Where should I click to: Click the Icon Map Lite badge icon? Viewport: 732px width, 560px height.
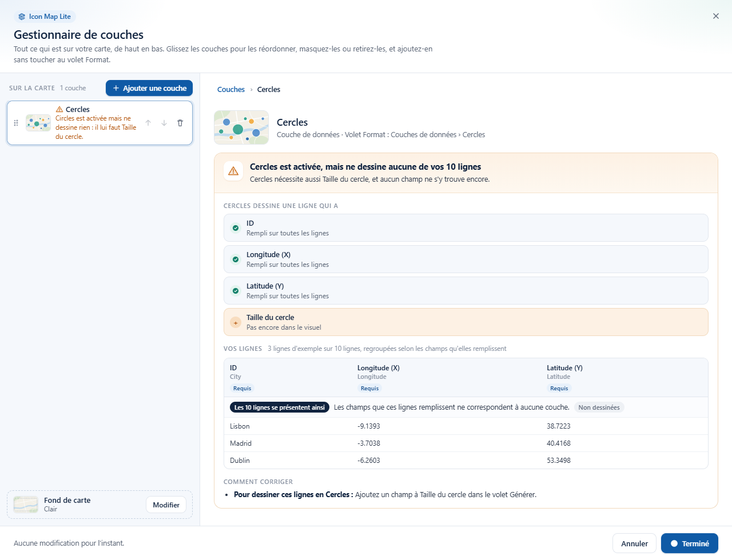22,17
